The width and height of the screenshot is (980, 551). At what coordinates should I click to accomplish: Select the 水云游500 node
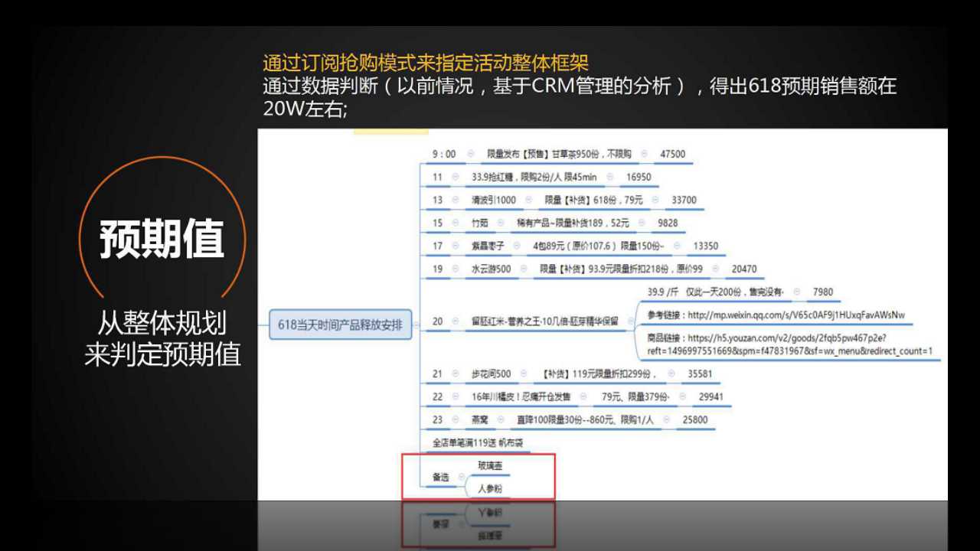[492, 269]
